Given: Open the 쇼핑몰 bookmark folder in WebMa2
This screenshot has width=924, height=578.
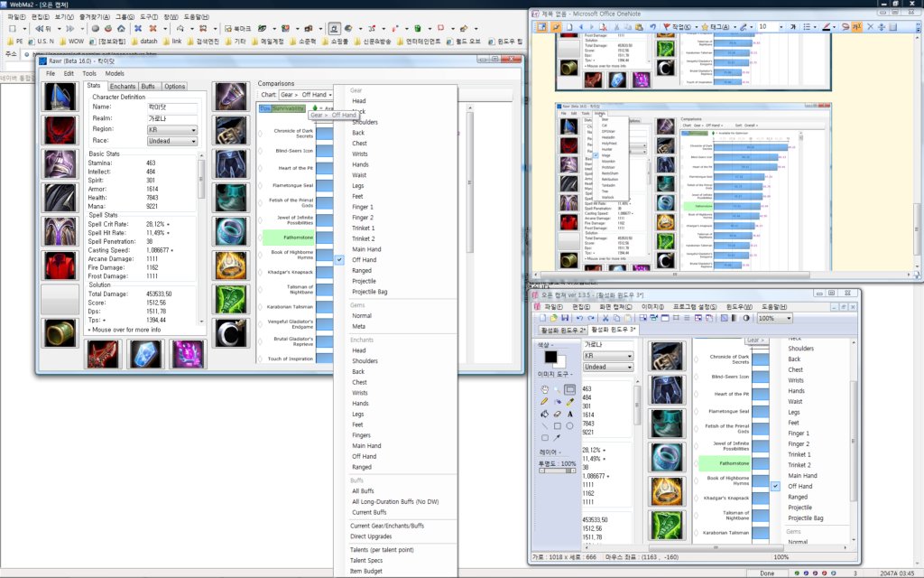Looking at the screenshot, I should [335, 42].
